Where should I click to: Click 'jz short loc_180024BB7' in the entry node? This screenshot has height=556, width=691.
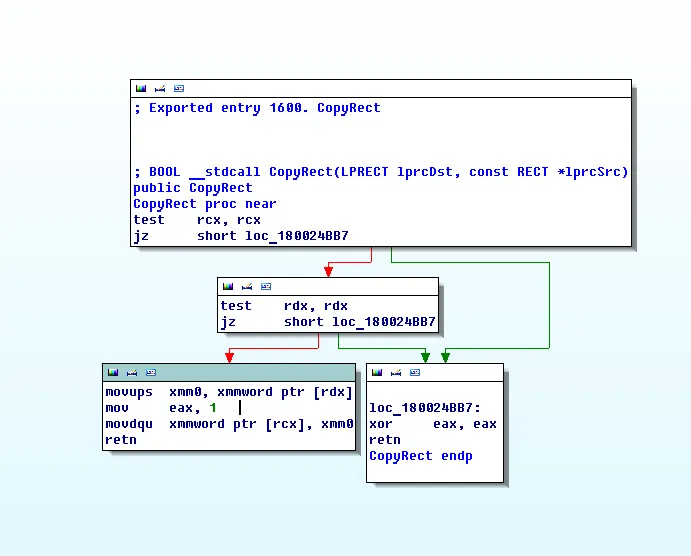click(241, 236)
